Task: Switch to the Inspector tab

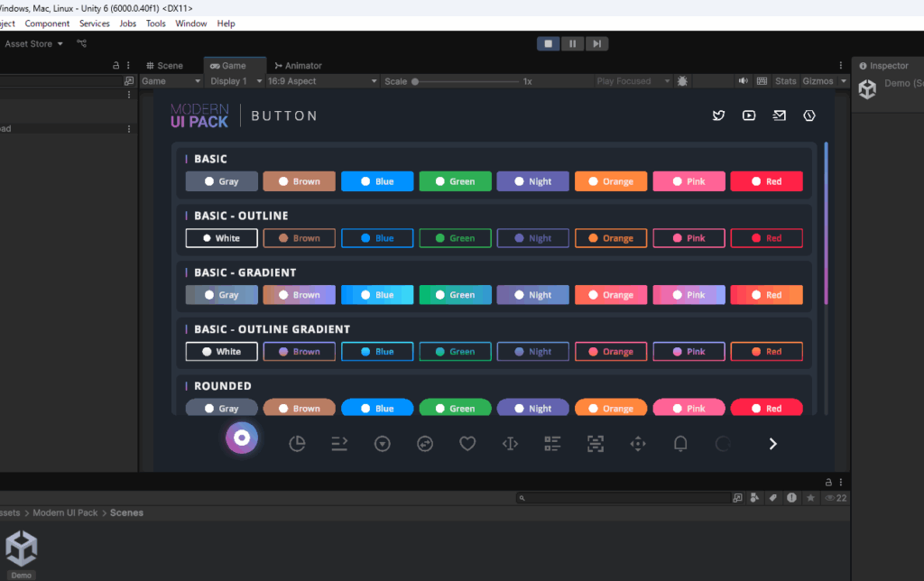Action: (x=884, y=65)
